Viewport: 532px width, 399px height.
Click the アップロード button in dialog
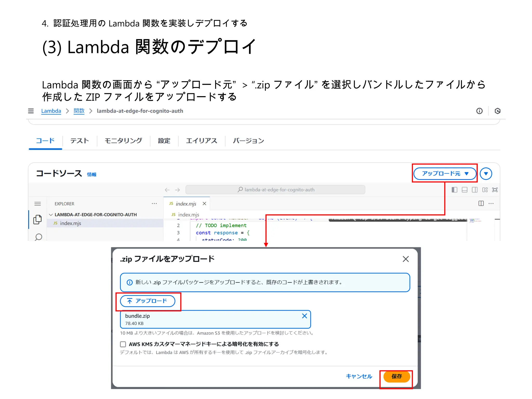pos(148,301)
